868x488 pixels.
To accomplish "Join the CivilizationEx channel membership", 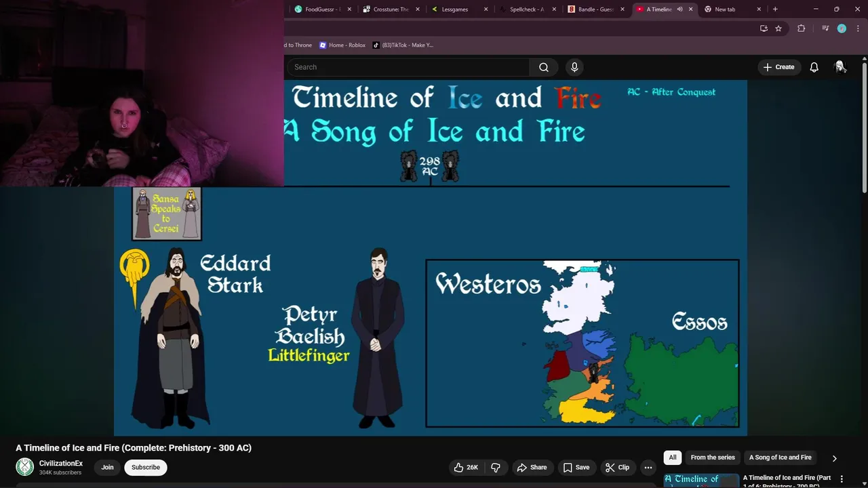I will [x=107, y=467].
